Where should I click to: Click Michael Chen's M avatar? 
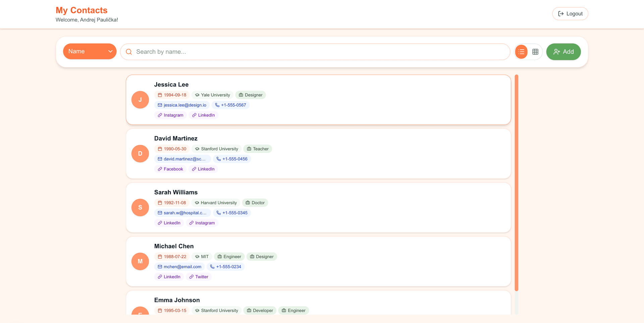pyautogui.click(x=140, y=261)
